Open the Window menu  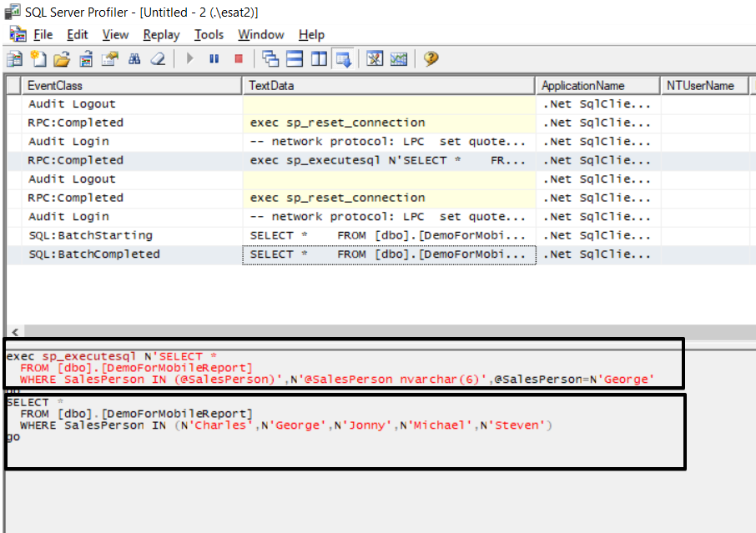pos(261,35)
